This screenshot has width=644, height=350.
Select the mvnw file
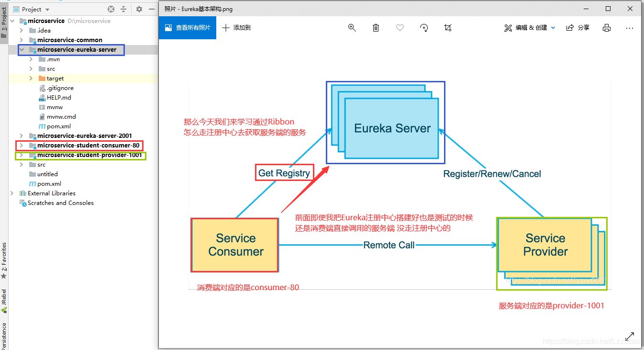(x=55, y=107)
